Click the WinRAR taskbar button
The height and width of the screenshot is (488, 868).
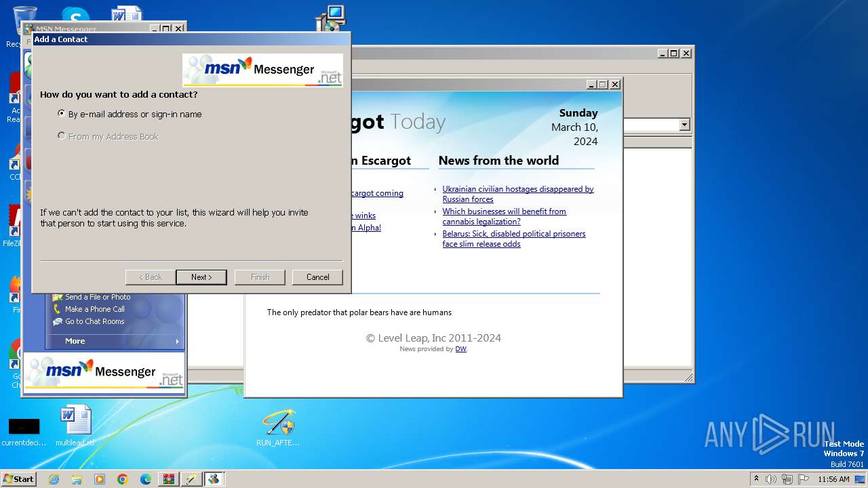point(168,479)
